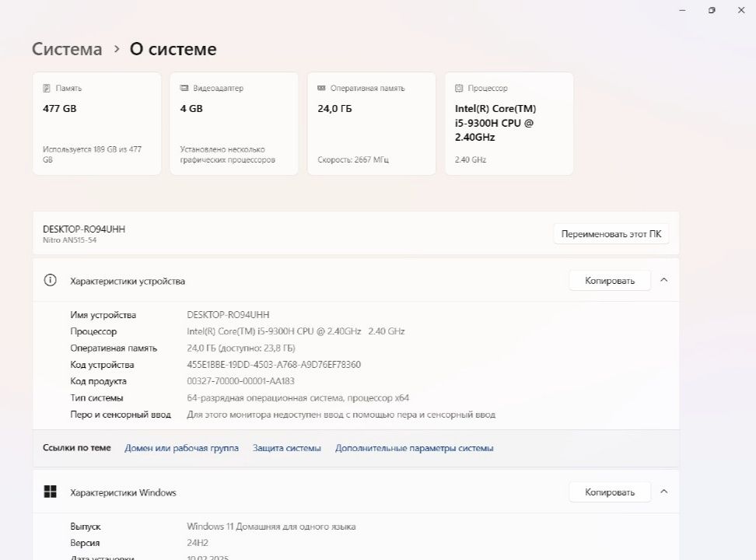756x560 pixels.
Task: Open Защита системы link
Action: click(x=287, y=448)
